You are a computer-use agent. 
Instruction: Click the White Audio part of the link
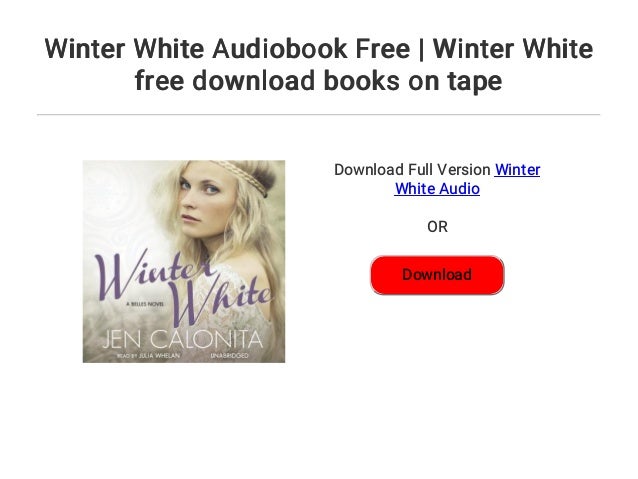click(437, 189)
